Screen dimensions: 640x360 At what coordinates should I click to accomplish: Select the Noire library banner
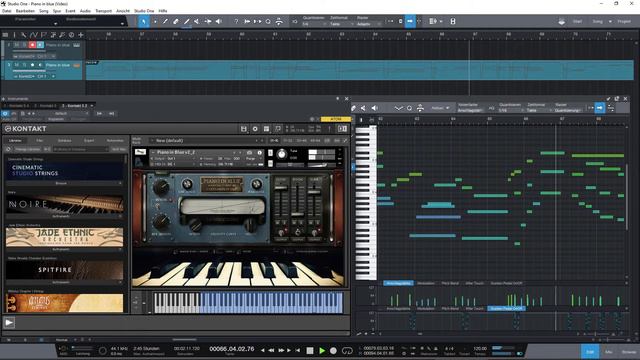point(64,204)
